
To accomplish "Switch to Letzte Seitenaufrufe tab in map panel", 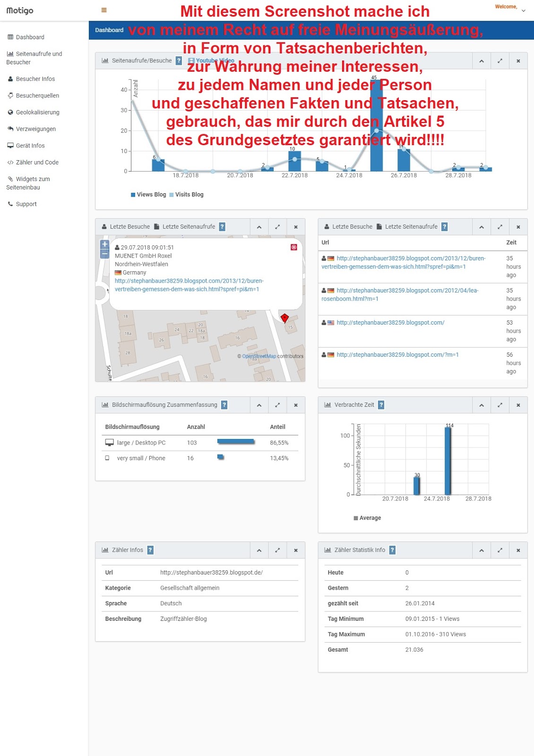I will [184, 227].
